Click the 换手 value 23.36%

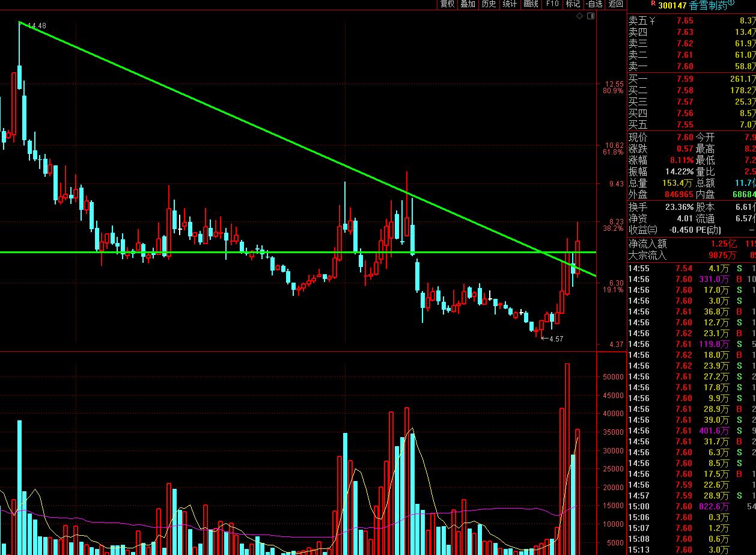680,207
